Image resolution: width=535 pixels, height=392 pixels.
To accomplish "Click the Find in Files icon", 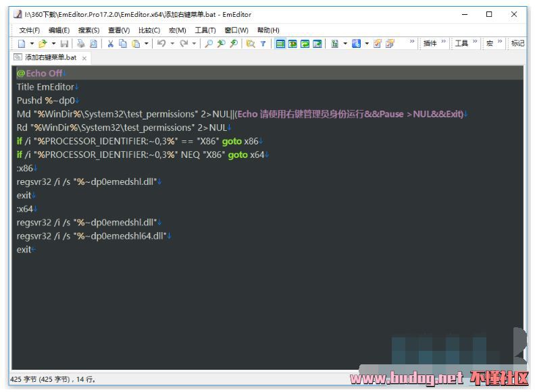I will click(251, 44).
